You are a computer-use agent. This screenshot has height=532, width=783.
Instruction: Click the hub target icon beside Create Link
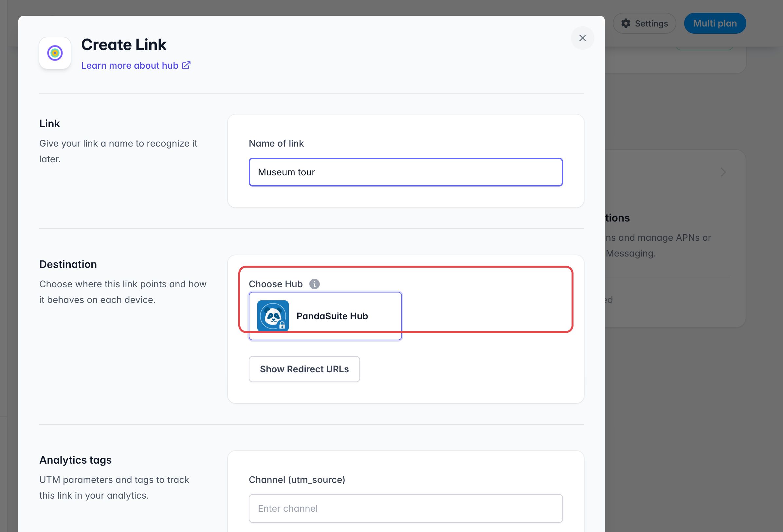click(x=55, y=53)
